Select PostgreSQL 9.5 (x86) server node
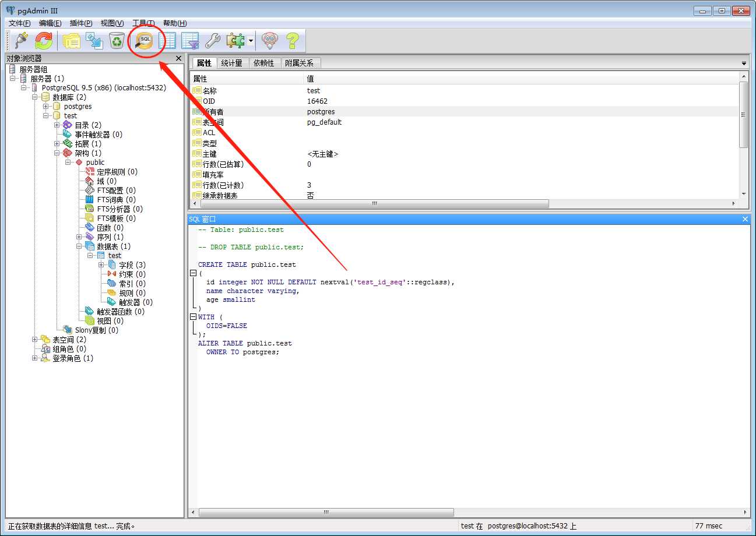The image size is (756, 536). pos(104,88)
